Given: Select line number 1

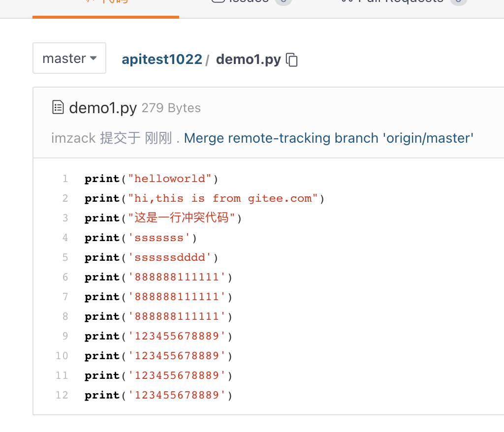Looking at the screenshot, I should tap(65, 179).
